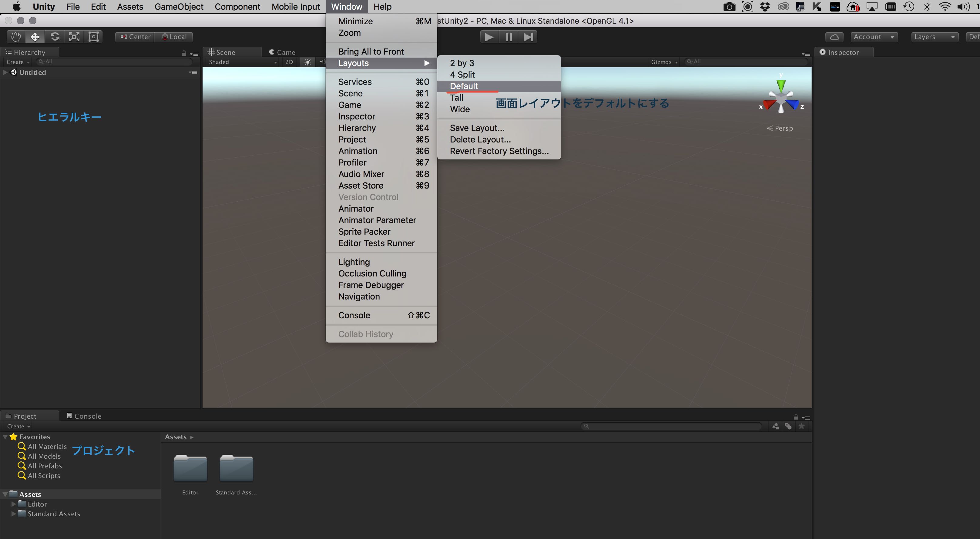This screenshot has width=980, height=539.
Task: Click the Pause button
Action: 508,37
